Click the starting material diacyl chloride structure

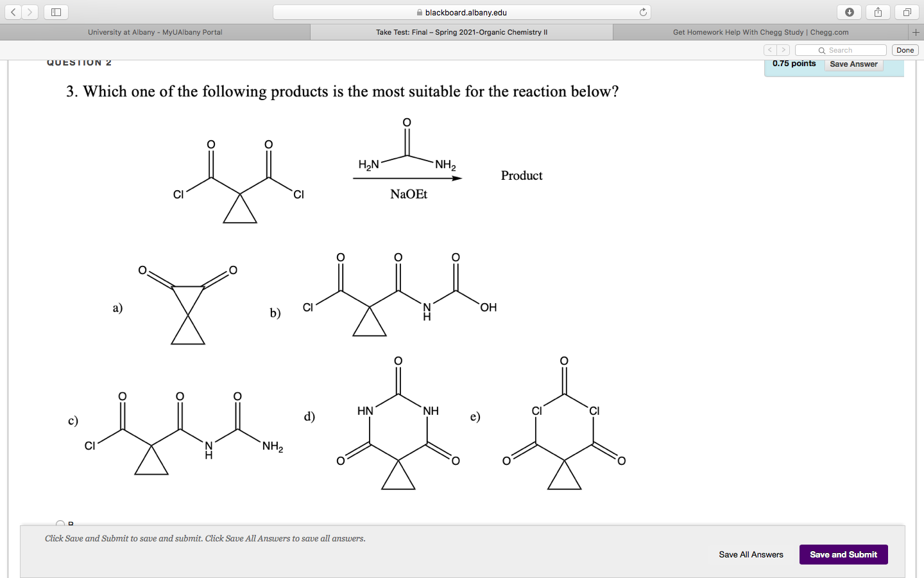tap(239, 181)
